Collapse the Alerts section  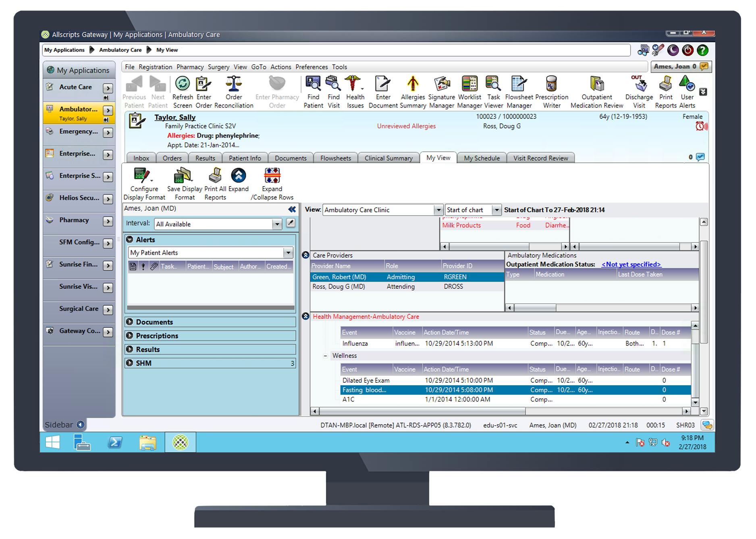click(130, 240)
